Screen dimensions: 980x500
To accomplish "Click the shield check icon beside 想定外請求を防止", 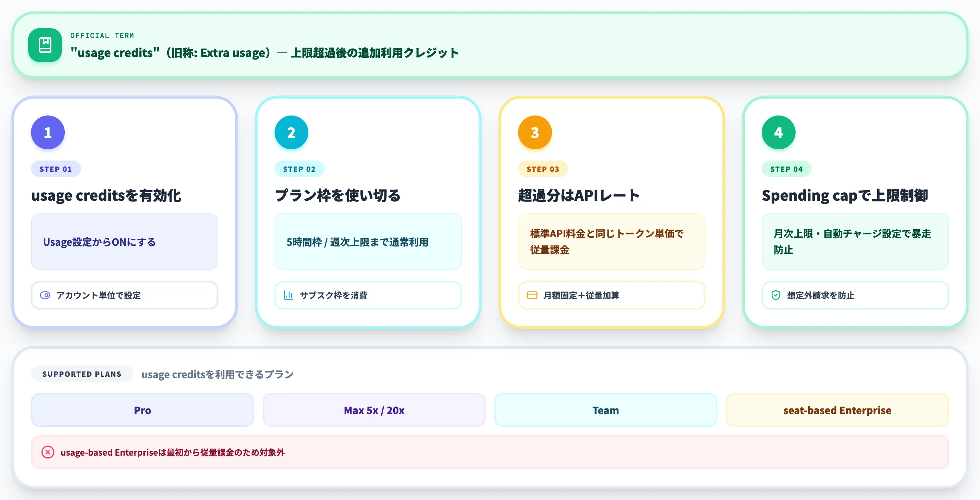I will click(x=775, y=295).
